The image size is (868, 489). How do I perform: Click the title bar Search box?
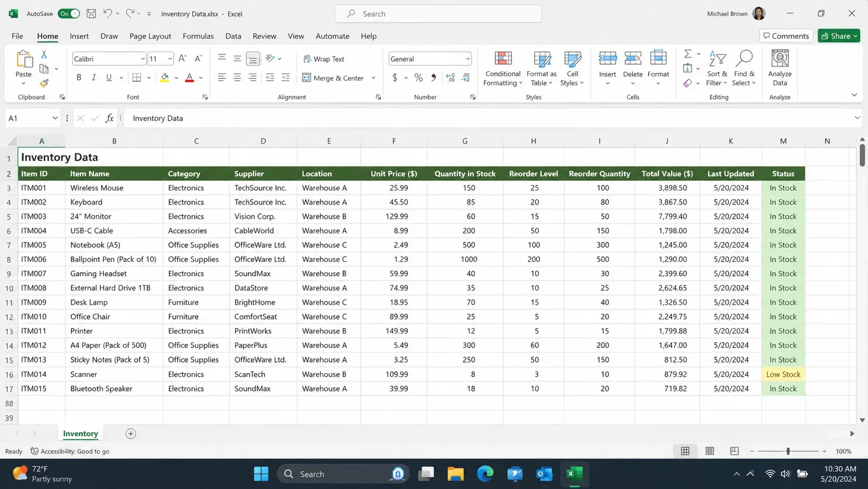(438, 14)
